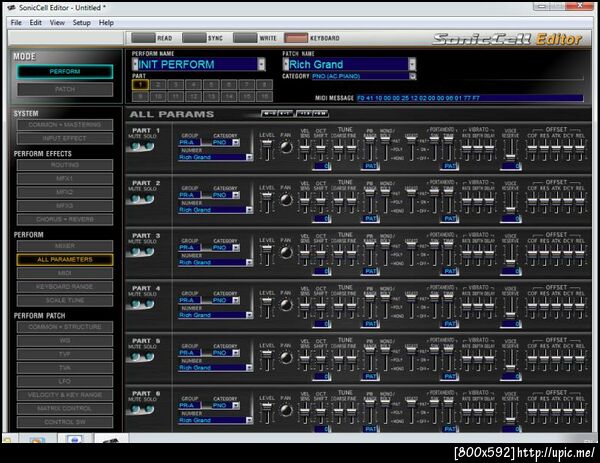This screenshot has height=463, width=600.
Task: Solo Part 4
Action: (x=149, y=304)
